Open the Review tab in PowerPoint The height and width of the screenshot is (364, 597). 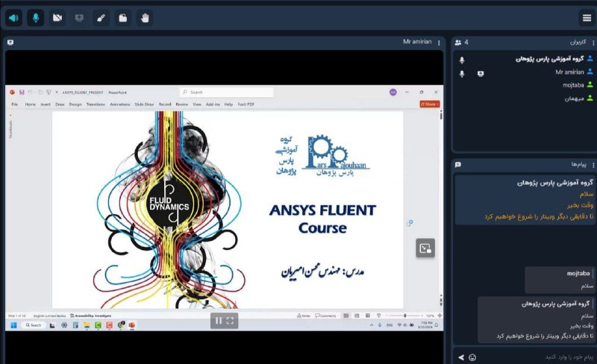[x=182, y=104]
